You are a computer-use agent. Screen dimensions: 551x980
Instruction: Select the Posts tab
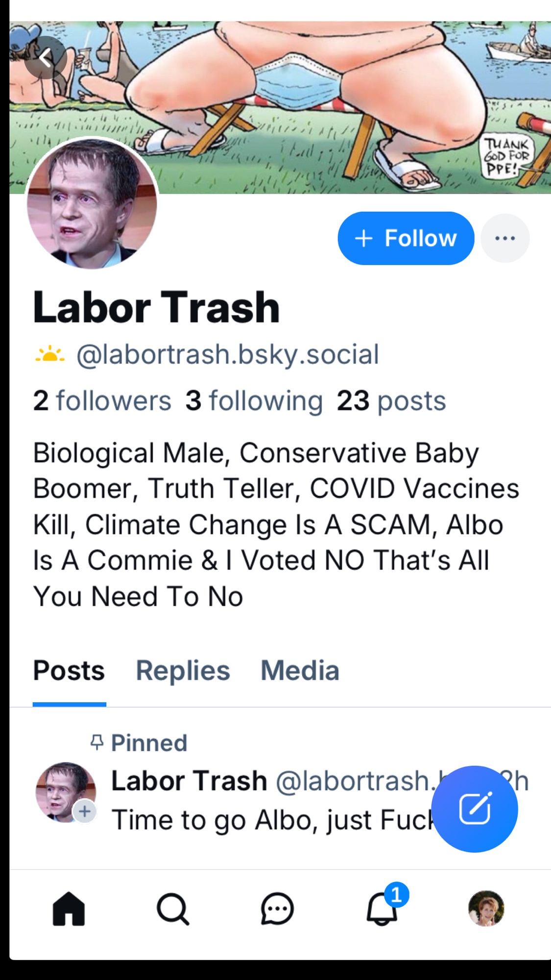69,670
